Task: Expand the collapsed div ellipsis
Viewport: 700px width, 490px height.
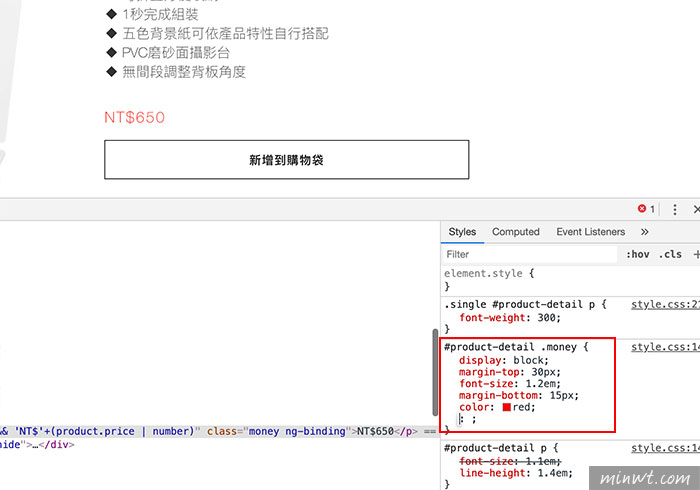Action: click(x=34, y=445)
